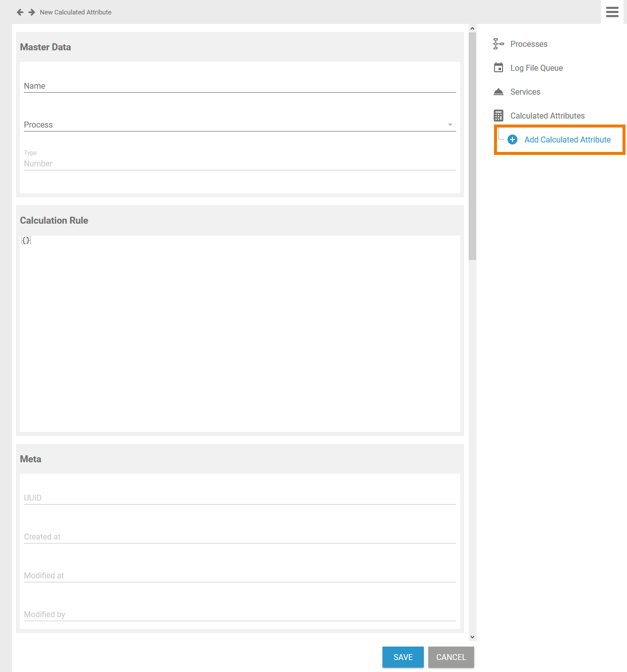Click the Log File Queue calendar icon
627x672 pixels.
point(498,68)
